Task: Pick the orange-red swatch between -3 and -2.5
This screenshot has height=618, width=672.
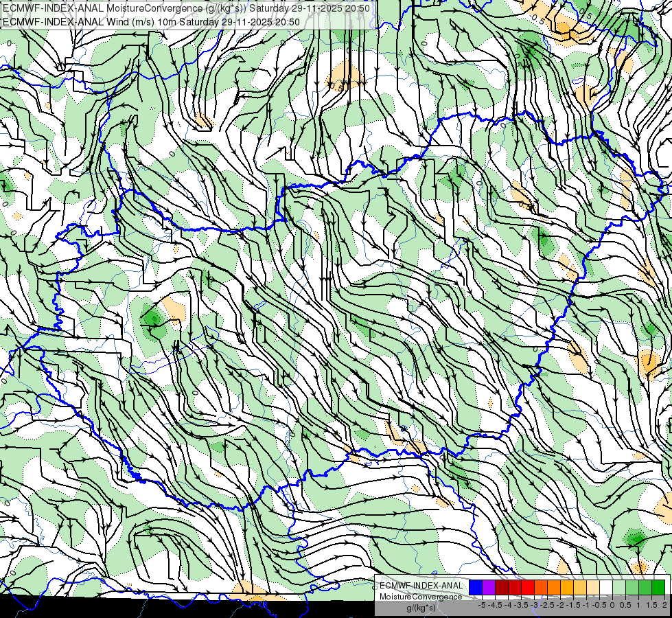Action: pos(541,588)
